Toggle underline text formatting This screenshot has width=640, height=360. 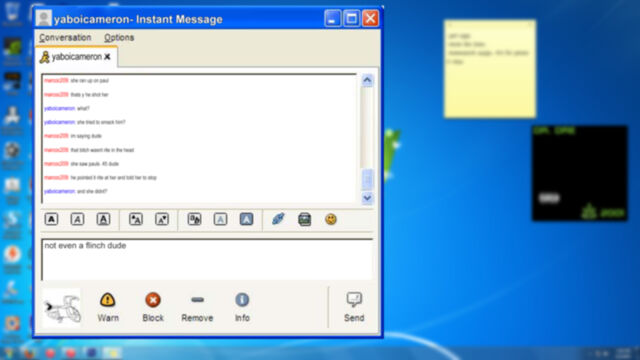point(103,220)
